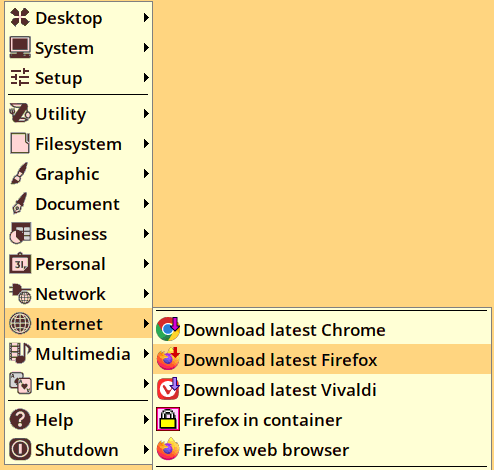Expand the Network submenu arrow
The height and width of the screenshot is (470, 494).
146,293
